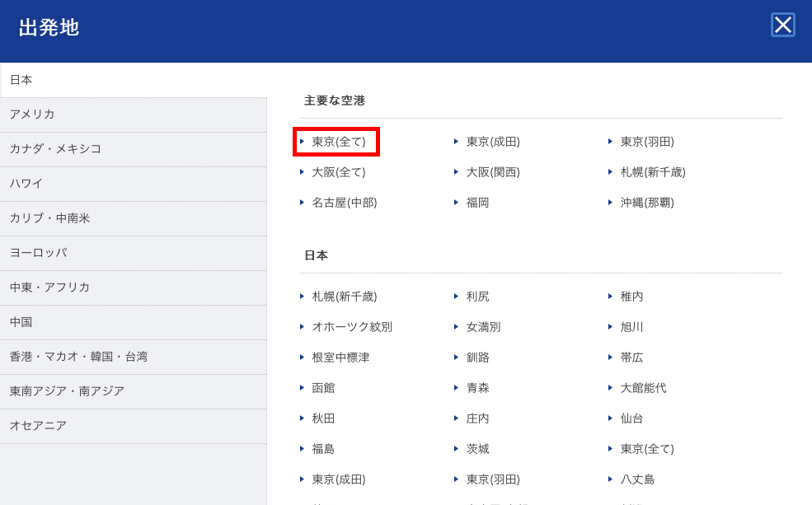
Task: Expand the arrow beside 東京(成田)
Action: pyautogui.click(x=456, y=141)
